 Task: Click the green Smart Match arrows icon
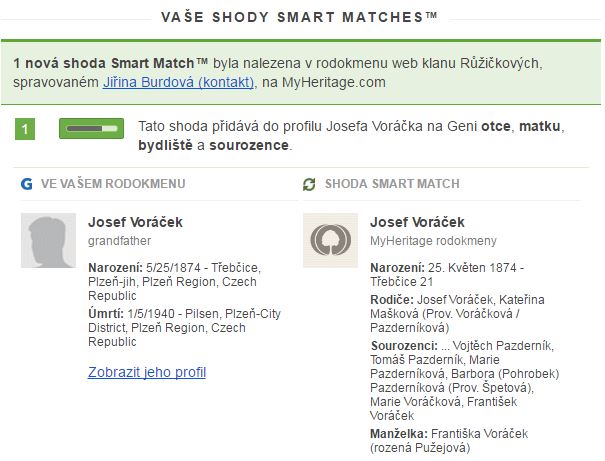(x=309, y=184)
